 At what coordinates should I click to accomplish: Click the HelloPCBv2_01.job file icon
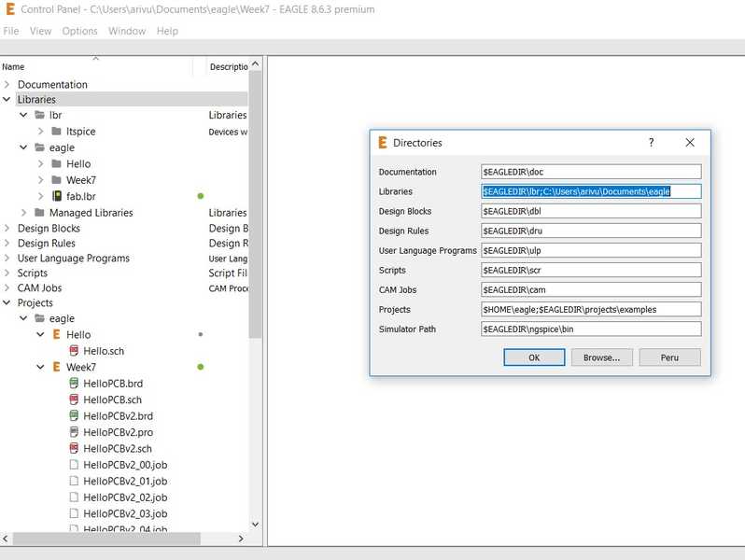click(x=74, y=481)
